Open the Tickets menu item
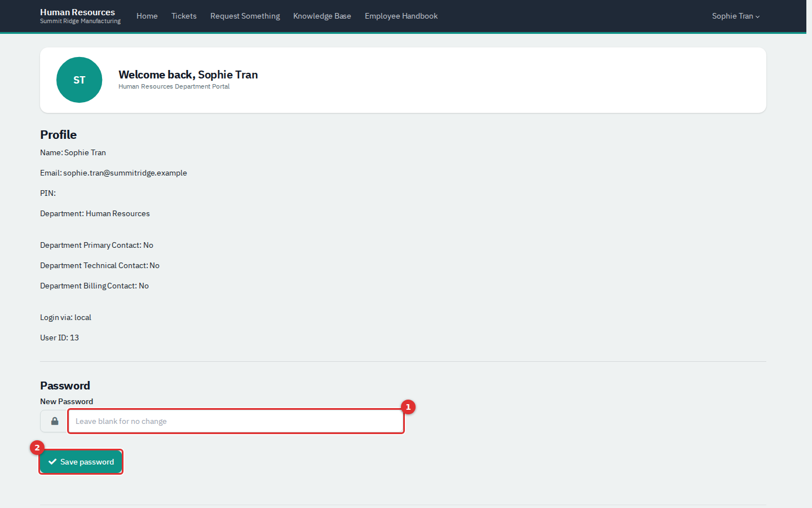 [184, 16]
